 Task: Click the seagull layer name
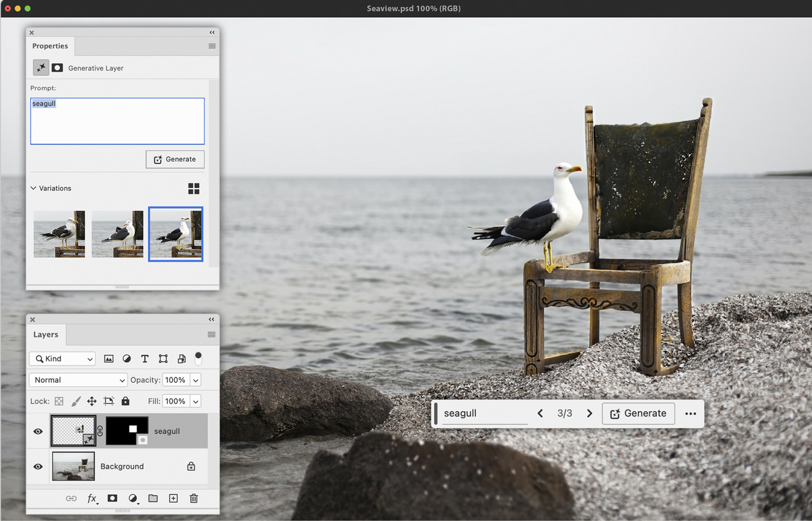[167, 431]
